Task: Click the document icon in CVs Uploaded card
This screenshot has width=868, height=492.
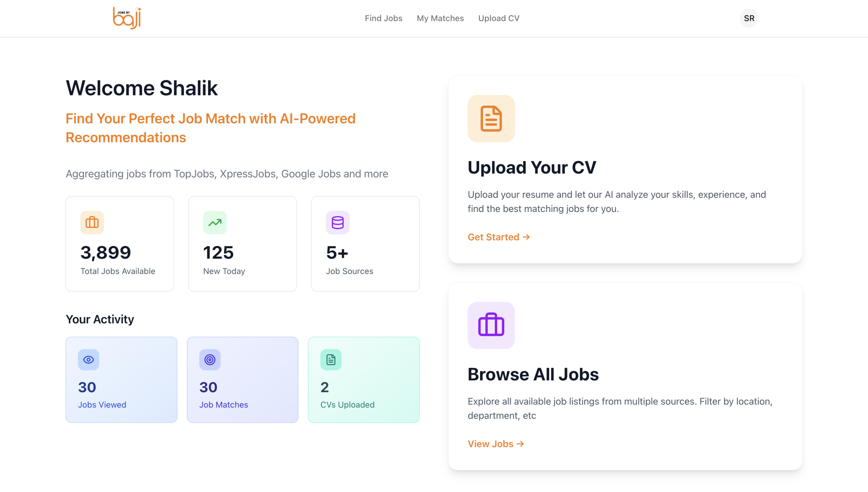Action: [331, 360]
